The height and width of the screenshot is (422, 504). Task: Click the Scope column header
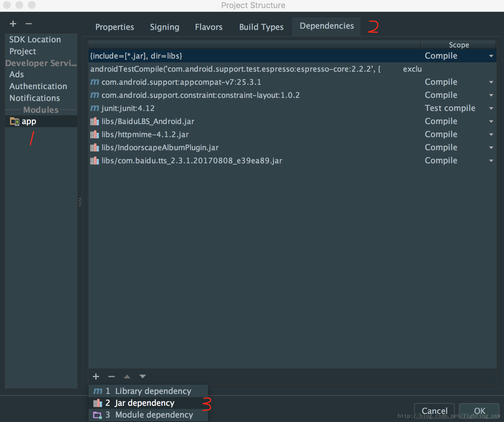click(x=459, y=45)
